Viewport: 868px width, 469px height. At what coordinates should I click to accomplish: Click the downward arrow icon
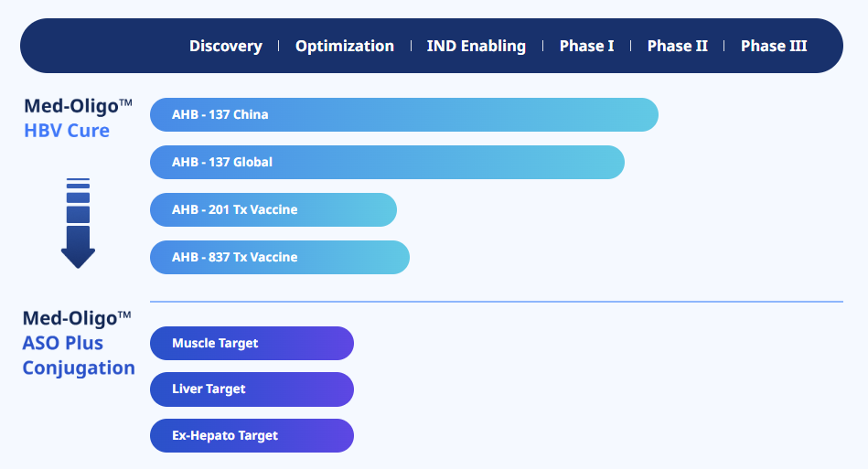point(78,223)
